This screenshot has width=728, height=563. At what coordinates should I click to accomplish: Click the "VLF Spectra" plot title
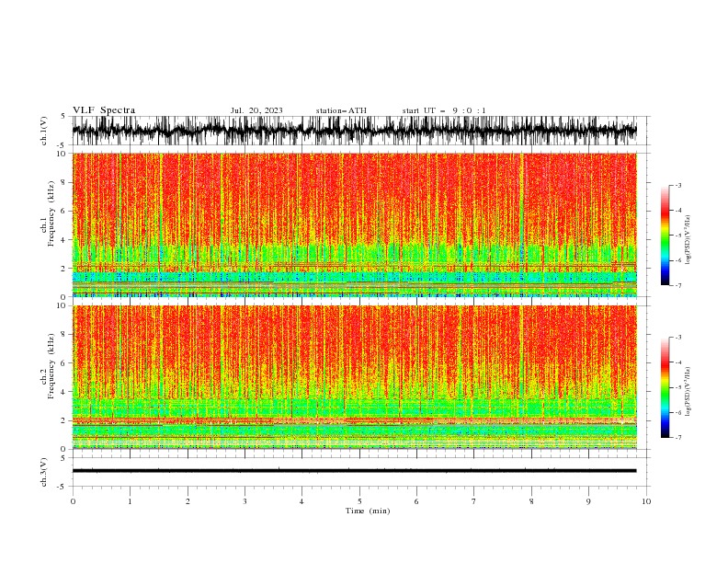tap(104, 110)
